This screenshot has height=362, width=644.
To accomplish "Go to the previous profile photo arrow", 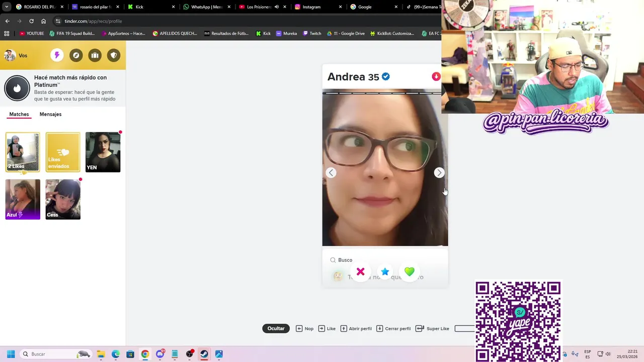I will pyautogui.click(x=331, y=172).
